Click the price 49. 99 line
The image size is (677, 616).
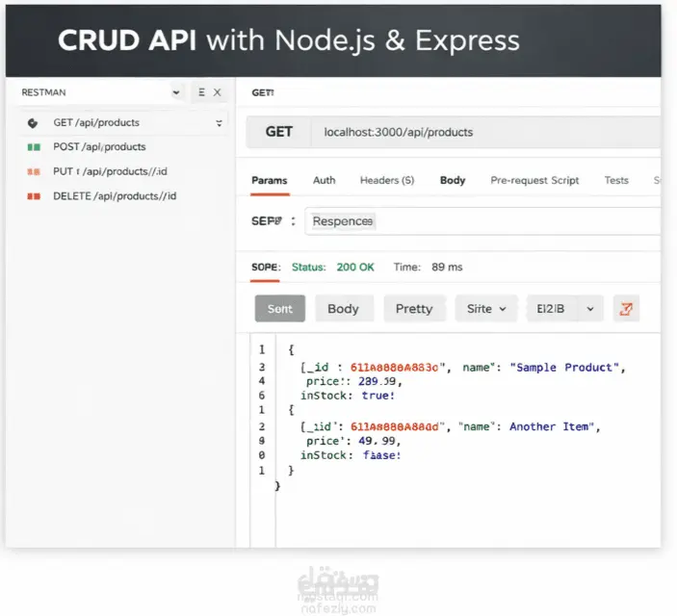tap(354, 441)
